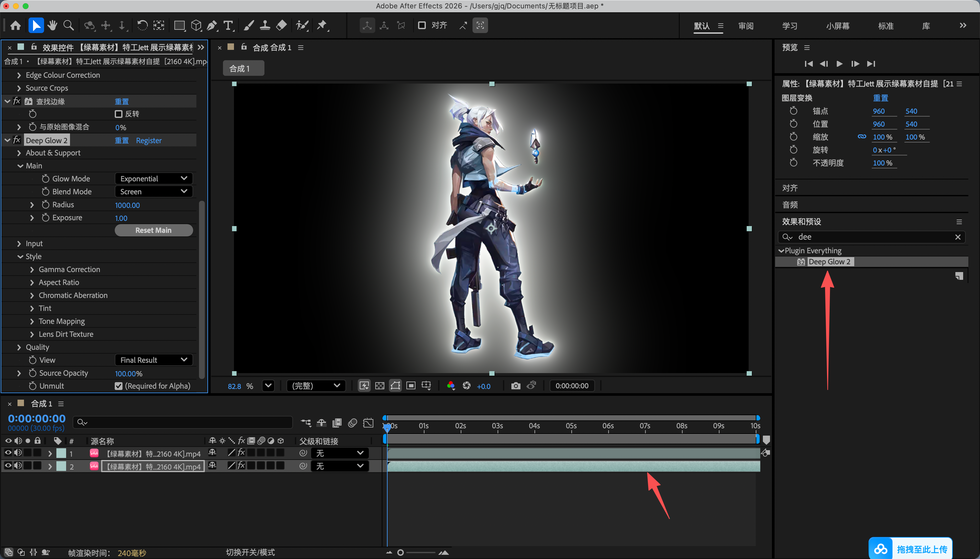980x559 pixels.
Task: Click the Reset Main button
Action: tap(154, 230)
